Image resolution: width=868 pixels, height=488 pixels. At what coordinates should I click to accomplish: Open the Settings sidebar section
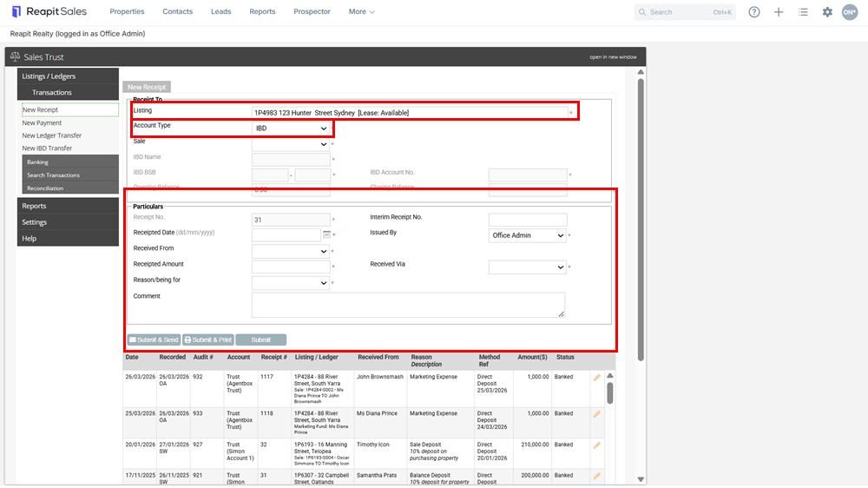pyautogui.click(x=68, y=222)
